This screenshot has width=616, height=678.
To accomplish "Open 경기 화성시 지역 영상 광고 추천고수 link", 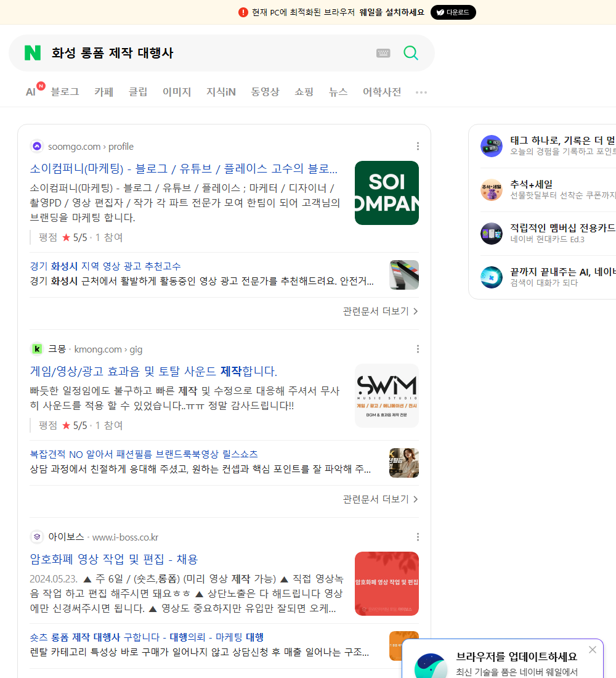I will click(105, 266).
